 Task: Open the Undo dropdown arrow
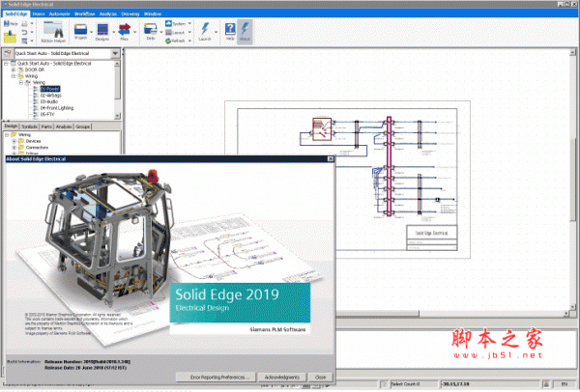32,32
